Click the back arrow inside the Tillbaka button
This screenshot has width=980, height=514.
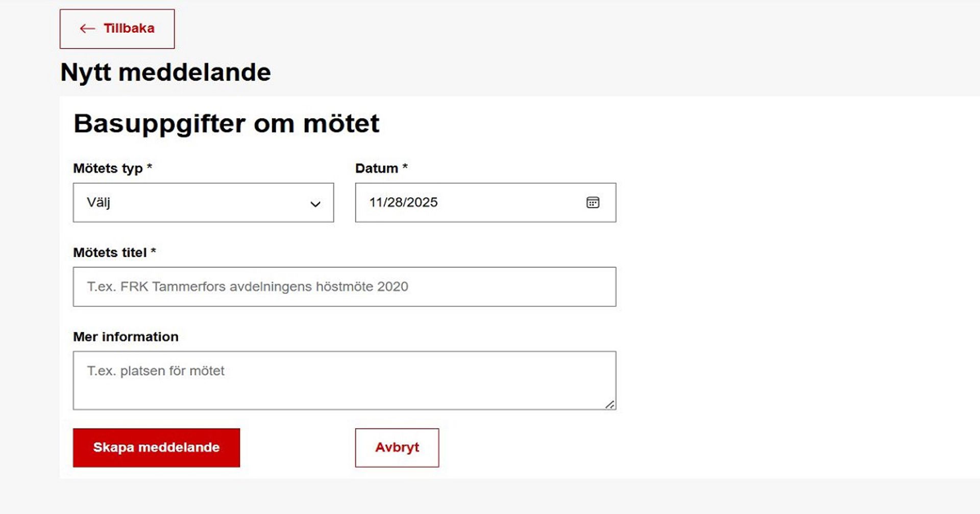point(87,29)
